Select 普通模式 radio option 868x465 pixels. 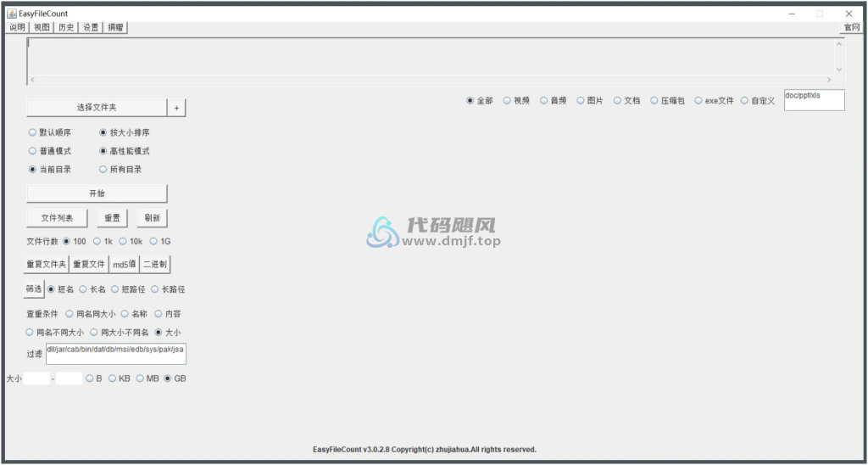coord(50,151)
